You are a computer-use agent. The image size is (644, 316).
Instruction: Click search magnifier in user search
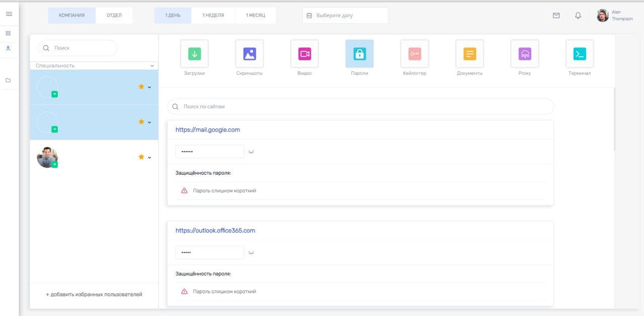tap(46, 48)
